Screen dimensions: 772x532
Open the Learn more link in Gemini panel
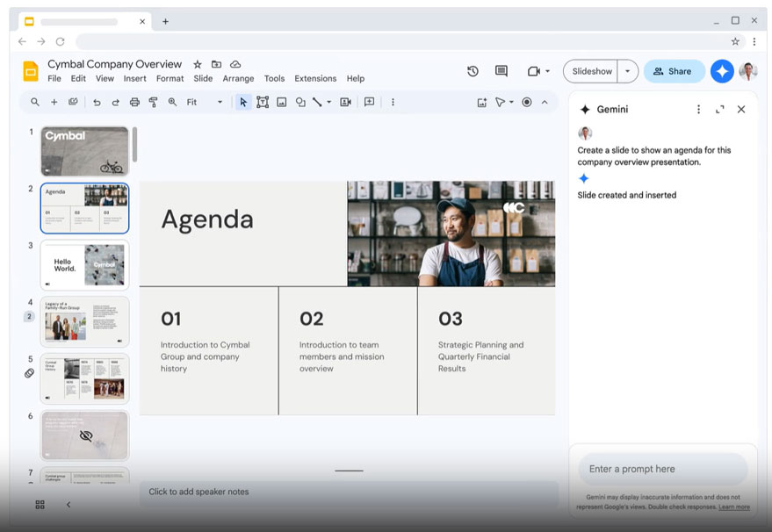734,507
